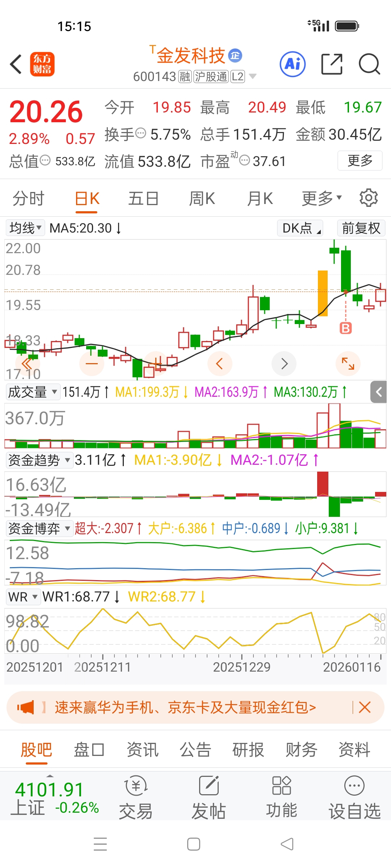Screen dimensions: 391x868
Task: Switch to 周K tab
Action: point(202,198)
